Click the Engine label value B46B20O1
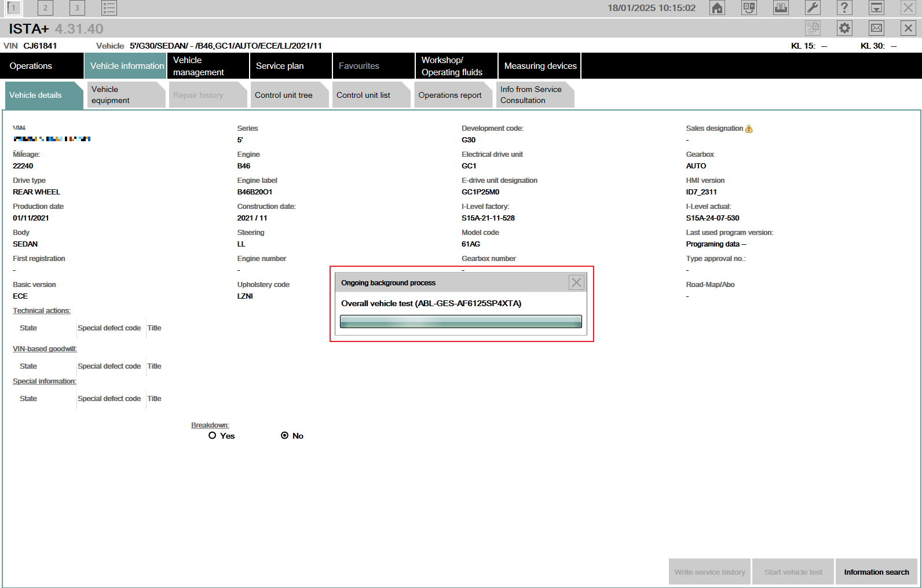 [x=255, y=192]
